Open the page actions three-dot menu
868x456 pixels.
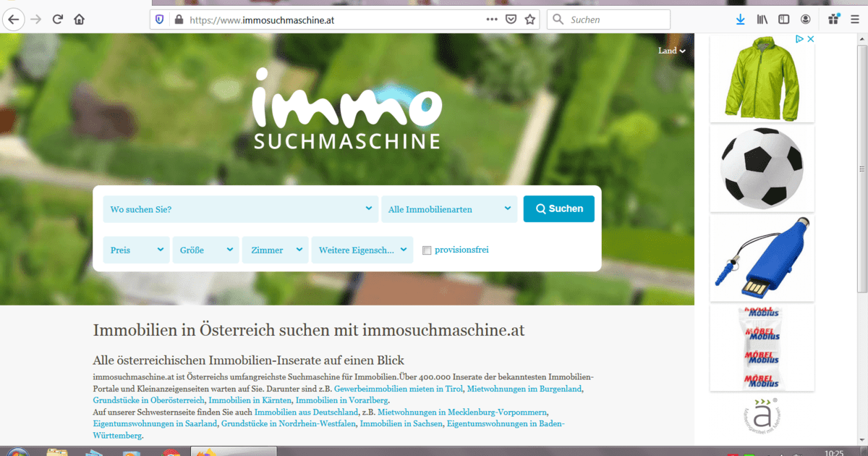(492, 20)
